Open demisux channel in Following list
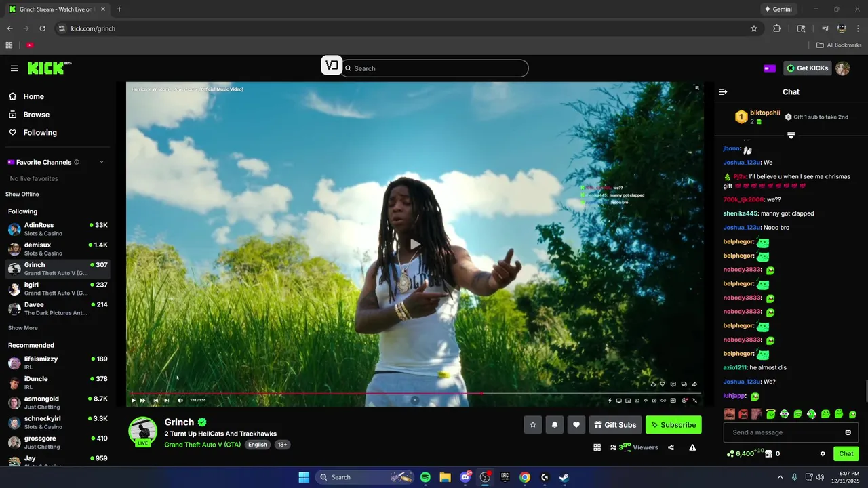Image resolution: width=868 pixels, height=488 pixels. 58,249
